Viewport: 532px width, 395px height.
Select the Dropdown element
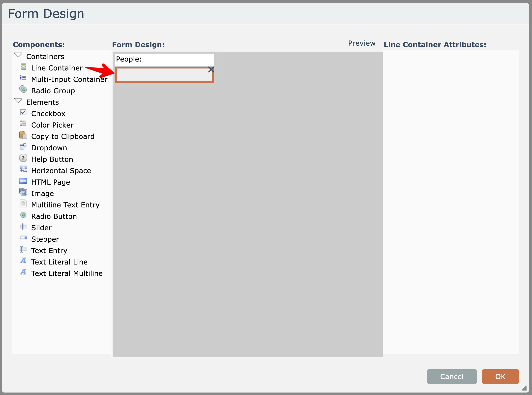click(49, 148)
